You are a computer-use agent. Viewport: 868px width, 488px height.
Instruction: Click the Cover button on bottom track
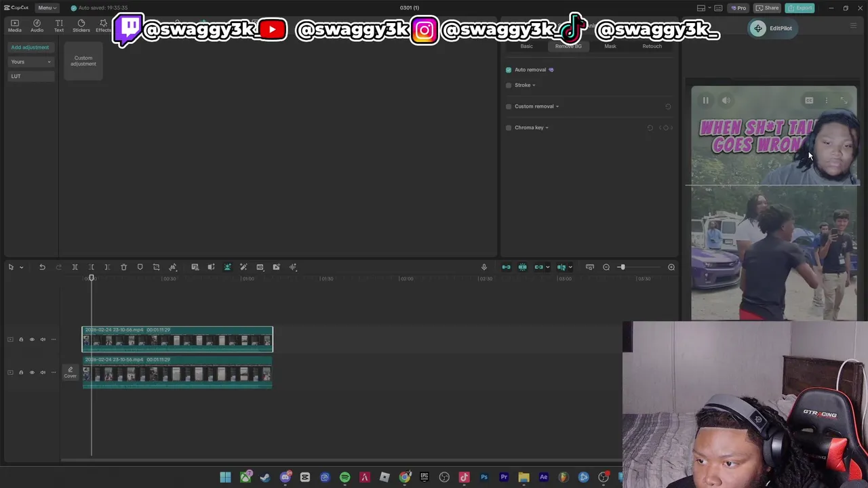[x=71, y=372]
